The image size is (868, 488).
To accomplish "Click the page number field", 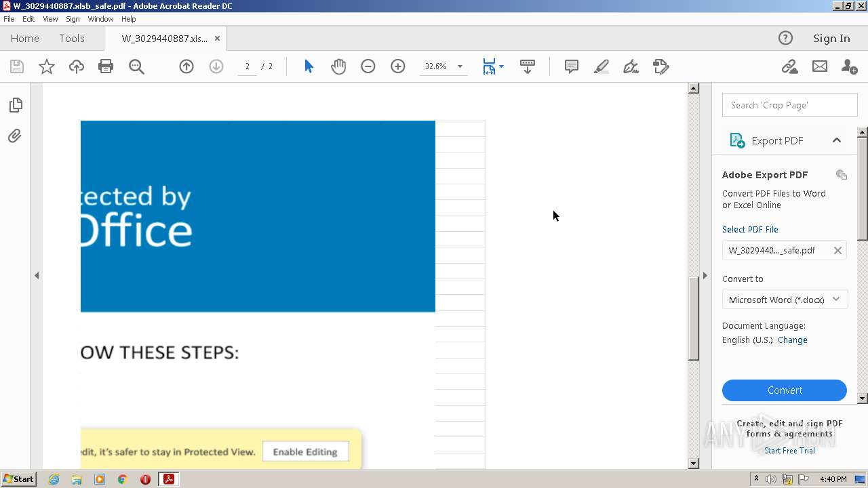I will pyautogui.click(x=247, y=66).
